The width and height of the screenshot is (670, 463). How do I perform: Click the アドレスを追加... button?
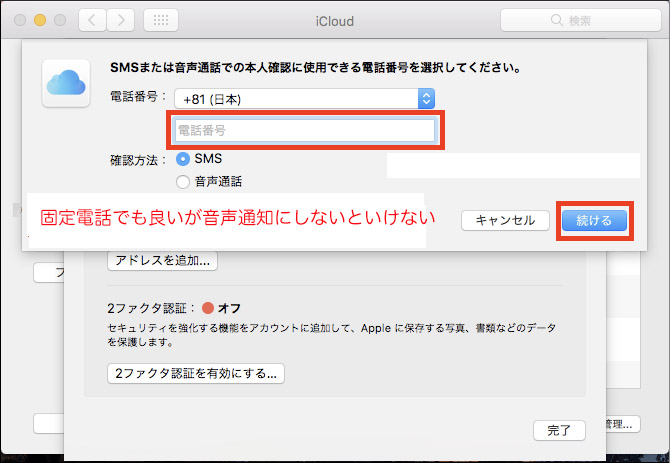162,261
